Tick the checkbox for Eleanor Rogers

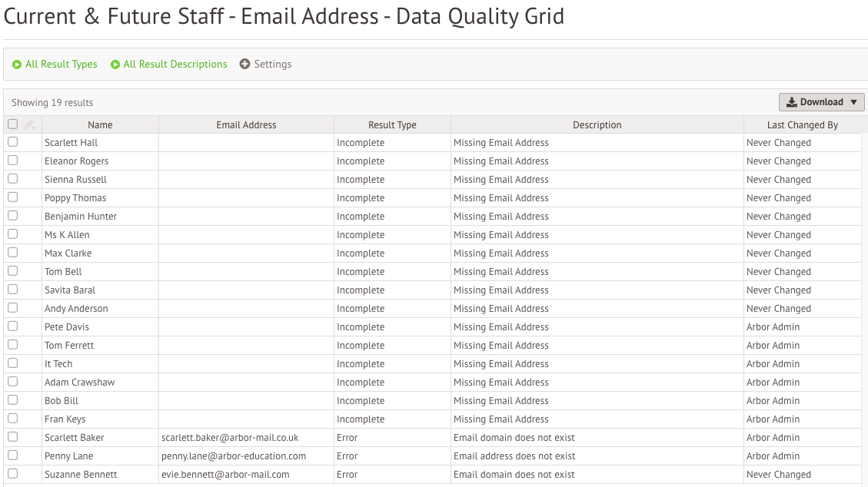(x=13, y=161)
